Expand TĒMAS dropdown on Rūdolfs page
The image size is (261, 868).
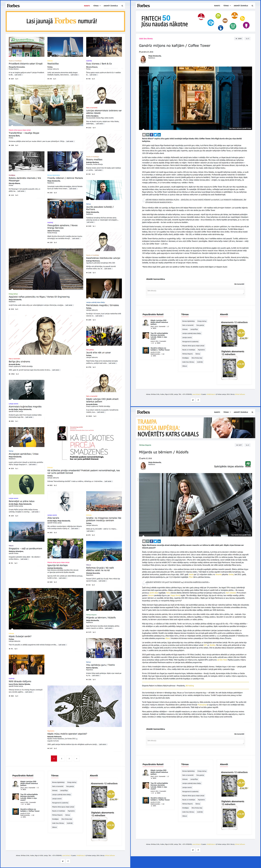coord(227,412)
